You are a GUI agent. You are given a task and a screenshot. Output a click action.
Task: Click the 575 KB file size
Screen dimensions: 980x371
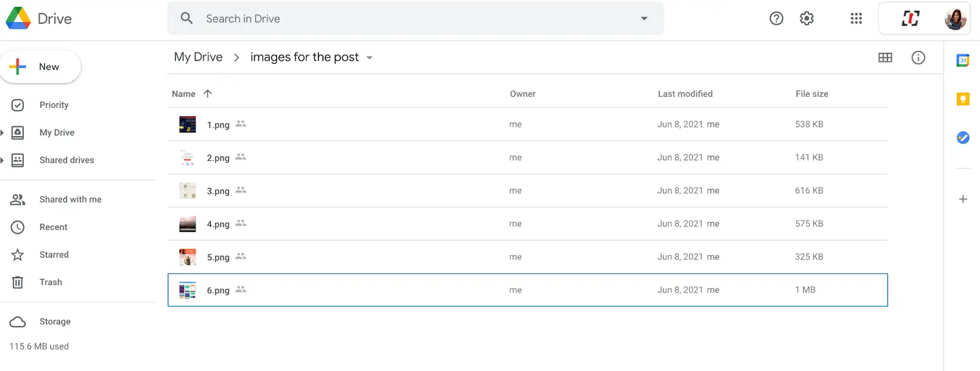tap(809, 223)
